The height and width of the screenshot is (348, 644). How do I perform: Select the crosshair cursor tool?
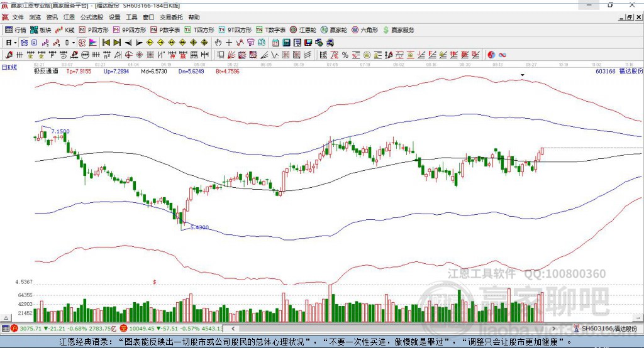point(229,43)
